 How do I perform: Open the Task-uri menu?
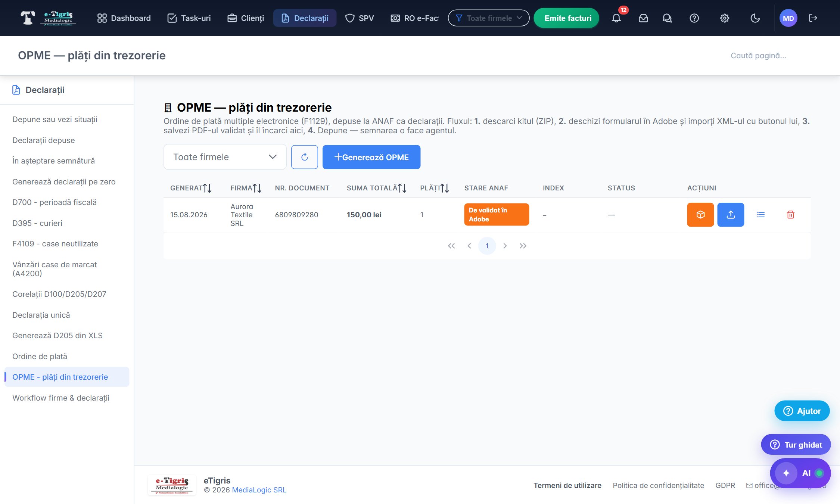(x=189, y=18)
